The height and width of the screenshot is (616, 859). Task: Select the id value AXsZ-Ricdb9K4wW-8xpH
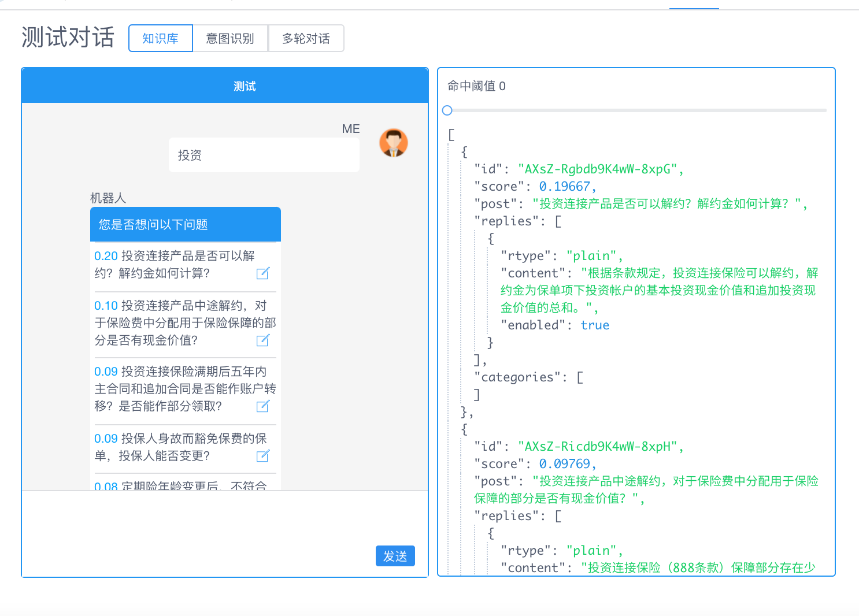click(598, 447)
